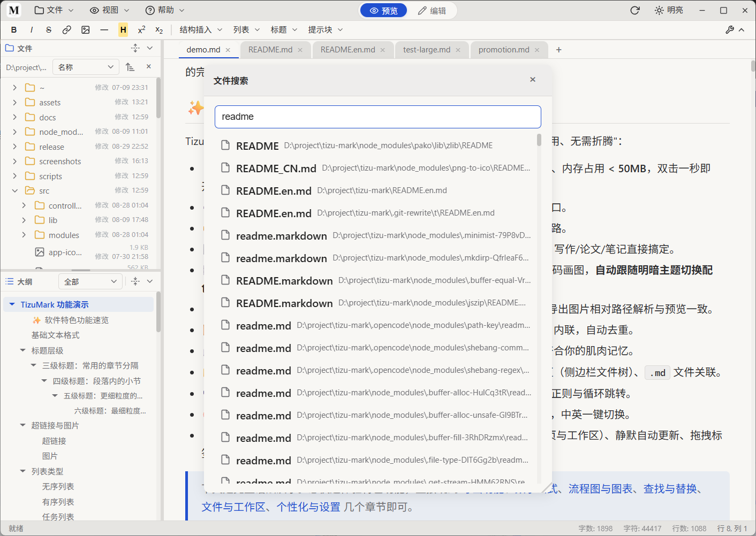
Task: Open the wrench tools icon
Action: (x=730, y=30)
